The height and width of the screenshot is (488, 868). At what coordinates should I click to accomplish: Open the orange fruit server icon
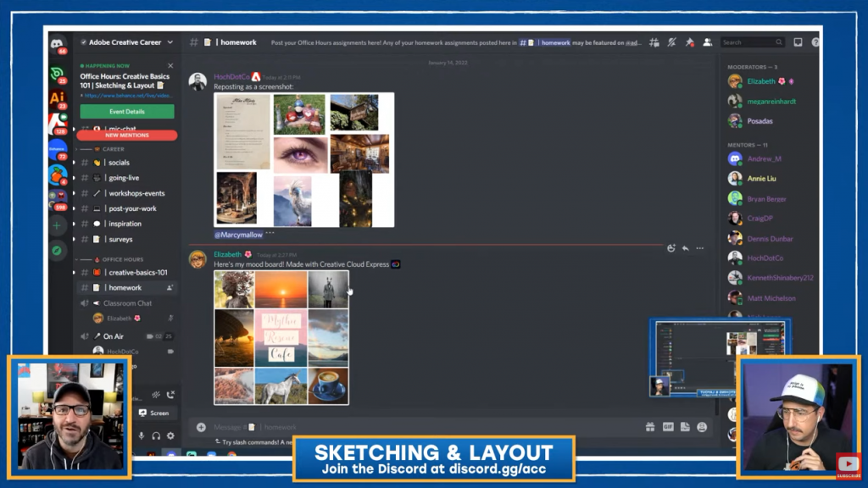(x=57, y=175)
